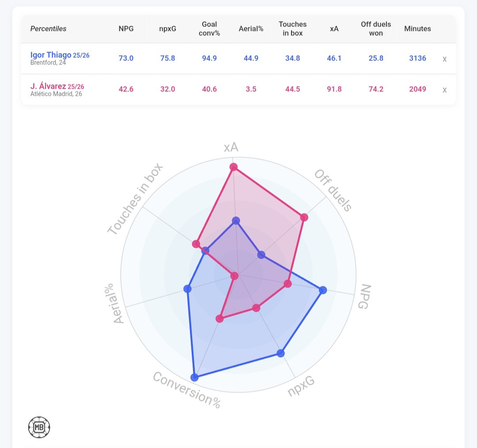Click Thiago's blue Conversion% radar point

(x=194, y=377)
